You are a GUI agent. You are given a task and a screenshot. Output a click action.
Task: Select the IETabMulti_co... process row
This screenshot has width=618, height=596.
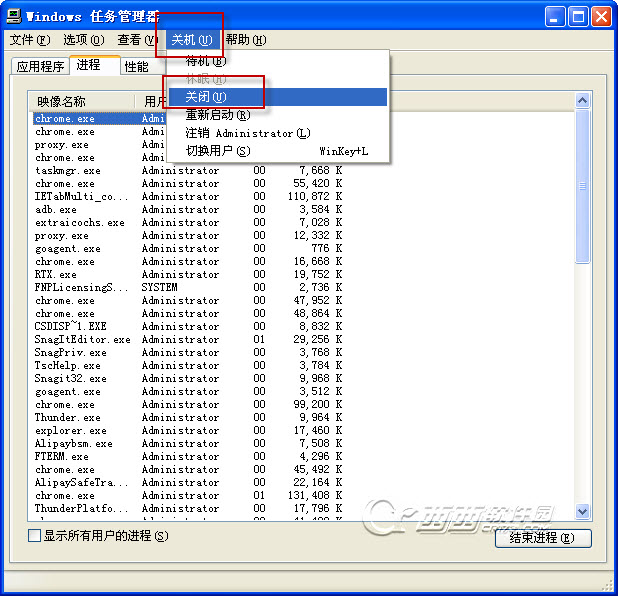point(188,196)
